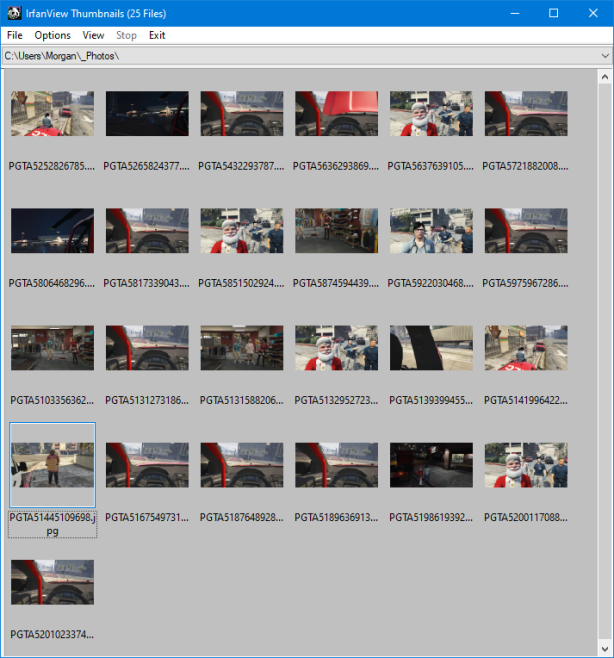Click the highlighted PGTA51445109698 thumbnail image

52,465
